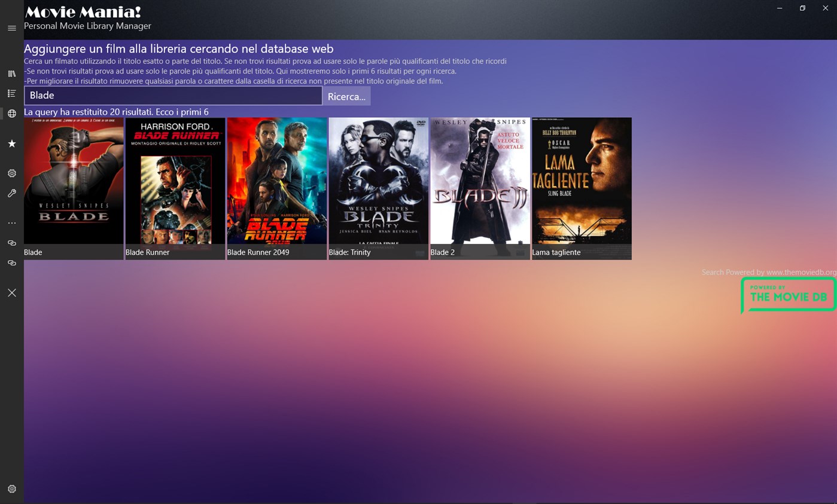Viewport: 837px width, 504px height.
Task: Select the globe web search icon
Action: (x=11, y=114)
